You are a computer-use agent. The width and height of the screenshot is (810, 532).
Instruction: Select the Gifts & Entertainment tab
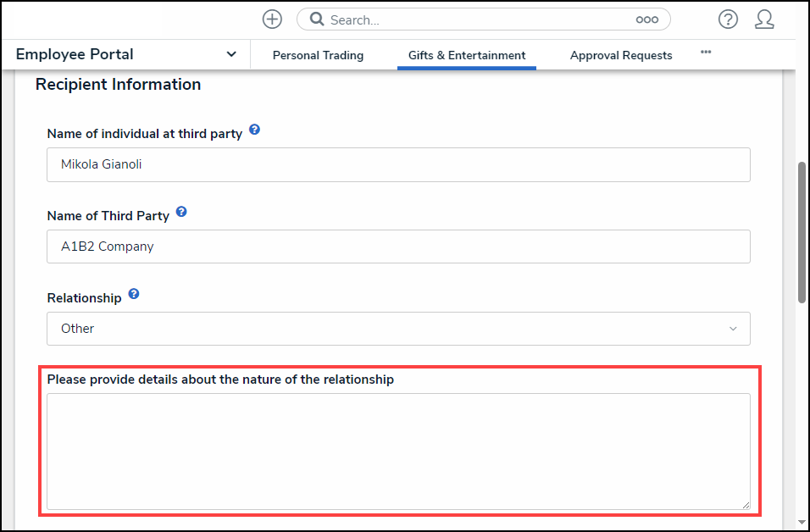pyautogui.click(x=466, y=55)
